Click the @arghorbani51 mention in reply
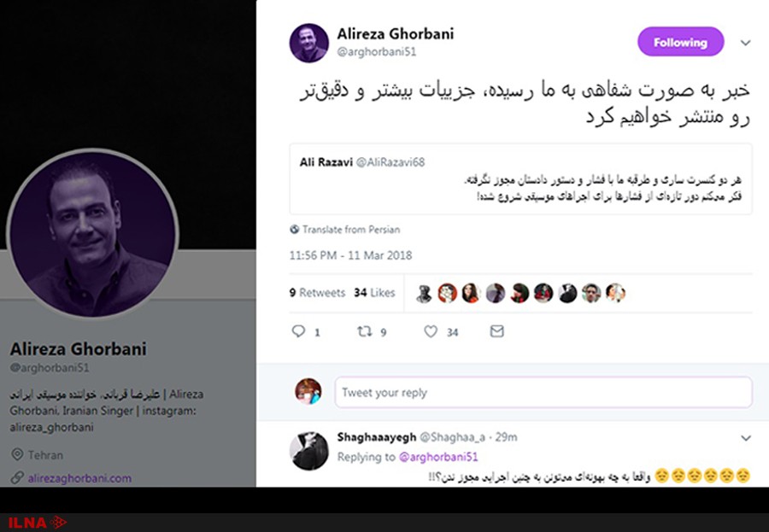 tap(438, 457)
